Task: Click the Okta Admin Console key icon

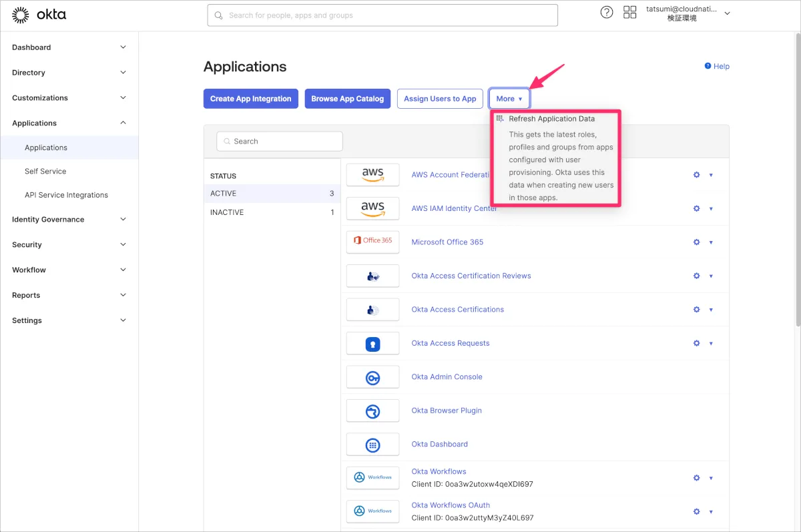Action: 372,377
